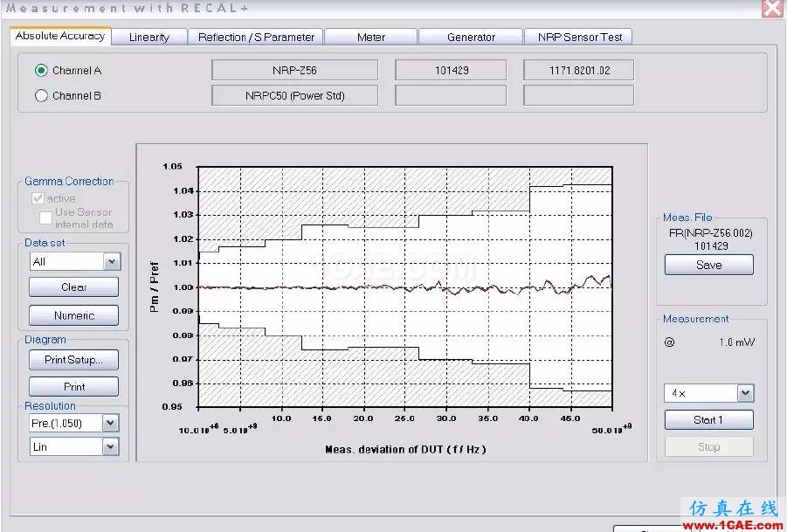Click the serial number field 101429
787x532 pixels.
tap(451, 70)
